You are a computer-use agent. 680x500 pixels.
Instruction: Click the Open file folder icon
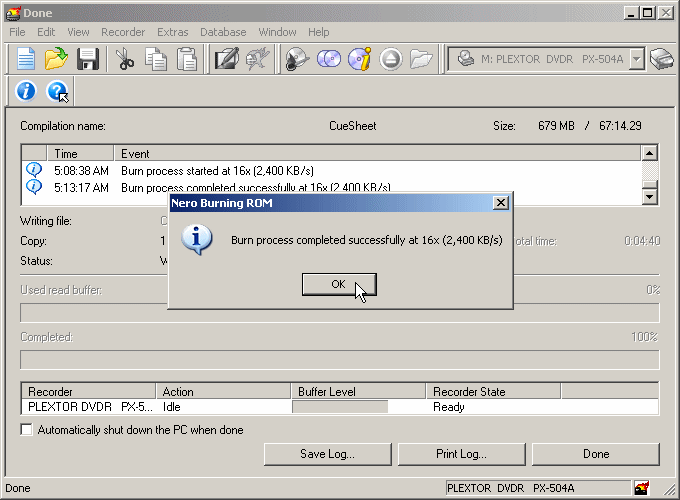pyautogui.click(x=56, y=59)
